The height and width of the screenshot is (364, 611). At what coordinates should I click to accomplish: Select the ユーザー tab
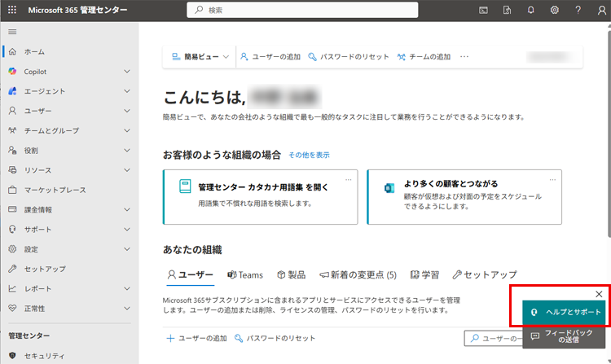(190, 275)
